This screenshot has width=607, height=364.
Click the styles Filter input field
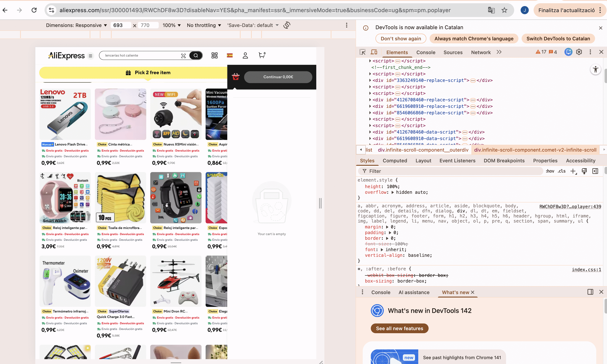point(451,171)
